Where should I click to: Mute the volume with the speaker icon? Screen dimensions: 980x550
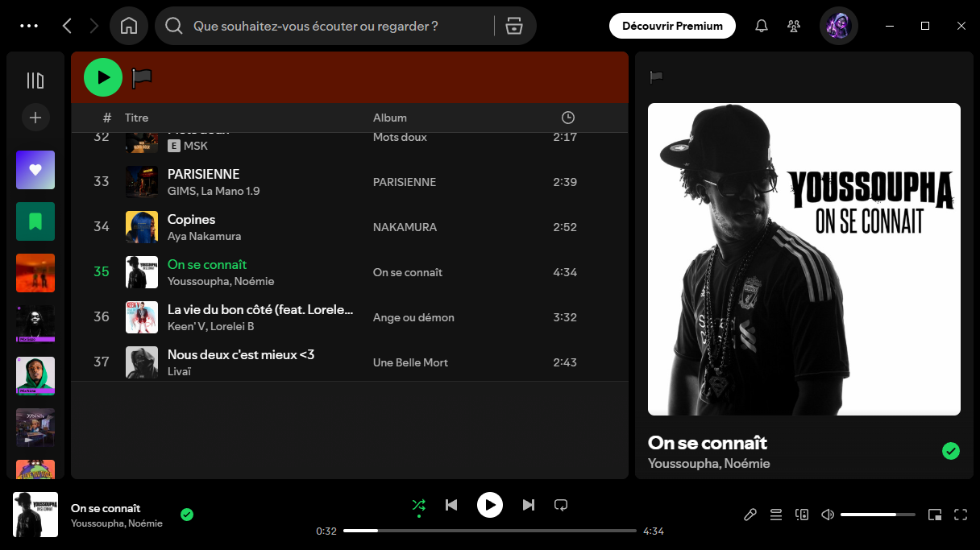click(828, 514)
